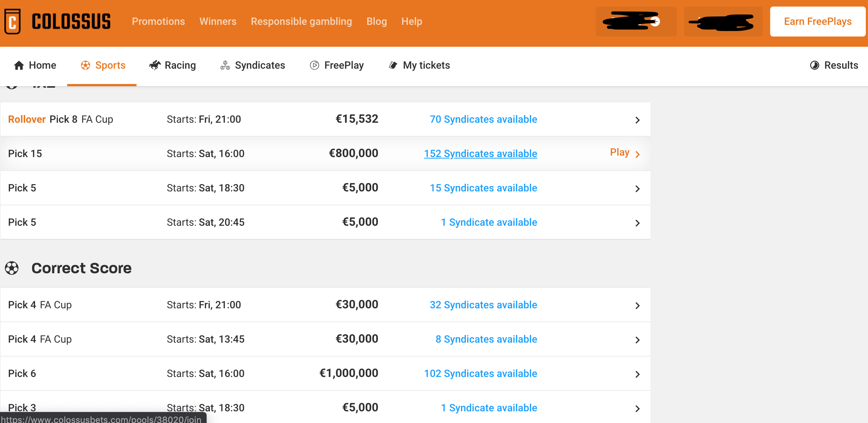Click the Pick 3 pool name

pyautogui.click(x=22, y=408)
